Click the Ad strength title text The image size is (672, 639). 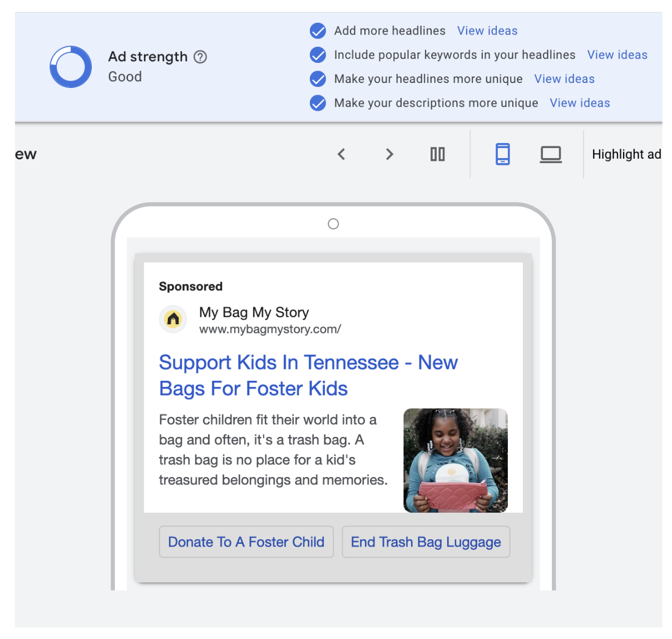[x=148, y=57]
